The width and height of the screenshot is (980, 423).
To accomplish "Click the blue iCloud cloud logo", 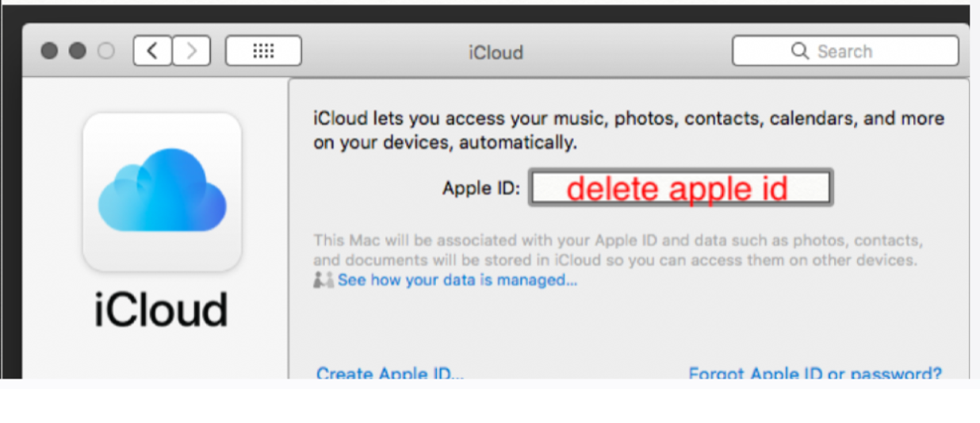I will pyautogui.click(x=162, y=190).
